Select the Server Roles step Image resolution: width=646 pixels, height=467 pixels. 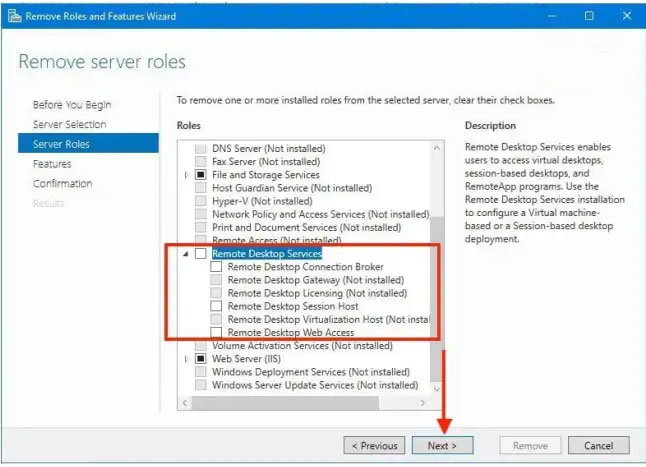(x=88, y=144)
